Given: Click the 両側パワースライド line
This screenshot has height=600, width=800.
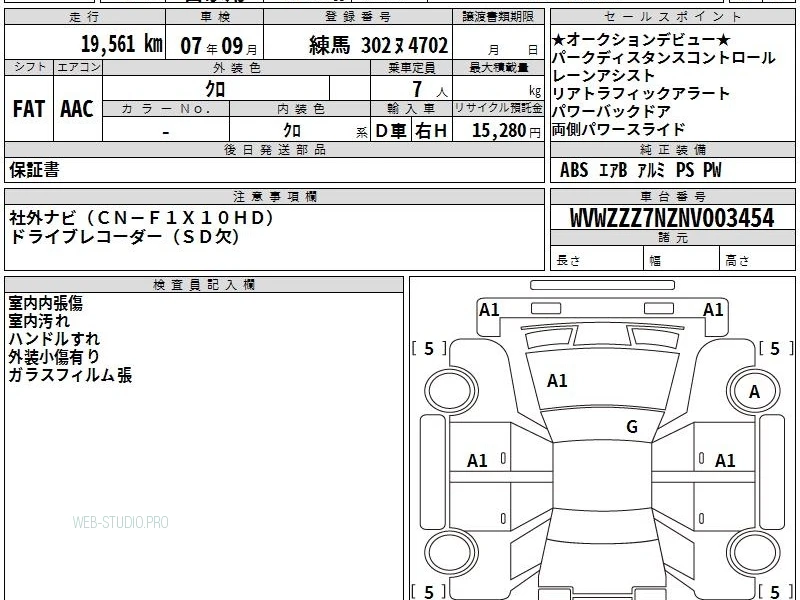Looking at the screenshot, I should (x=618, y=129).
